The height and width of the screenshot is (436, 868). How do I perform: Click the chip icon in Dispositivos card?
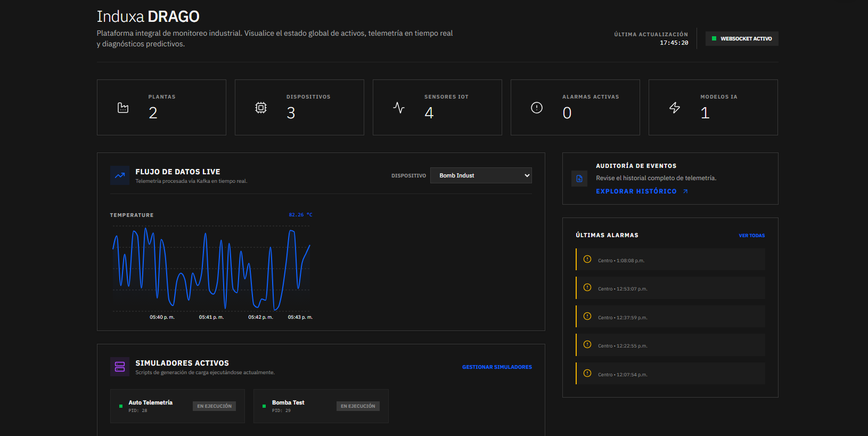click(261, 108)
